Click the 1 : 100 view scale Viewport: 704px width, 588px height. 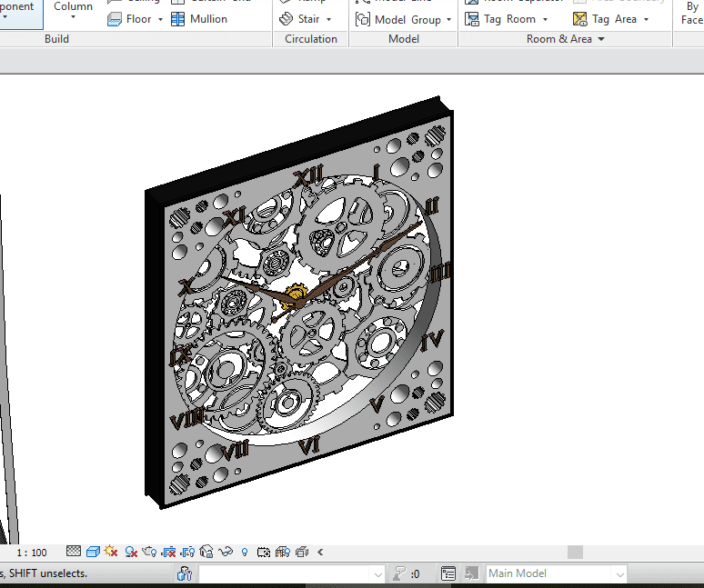[32, 552]
